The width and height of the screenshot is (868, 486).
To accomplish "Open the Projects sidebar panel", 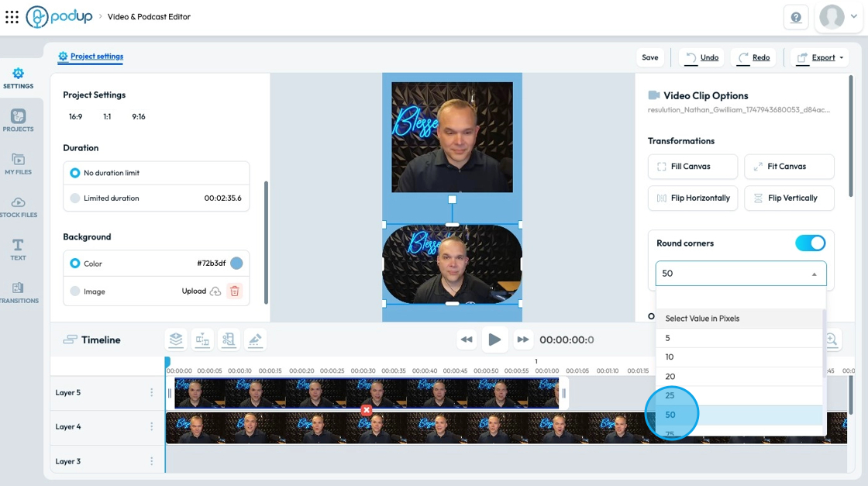I will point(19,121).
